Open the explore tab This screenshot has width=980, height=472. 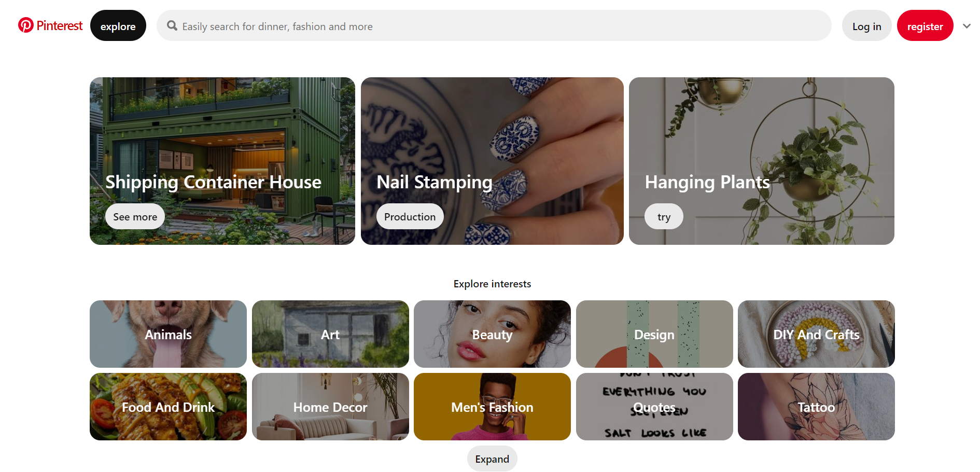click(x=118, y=26)
